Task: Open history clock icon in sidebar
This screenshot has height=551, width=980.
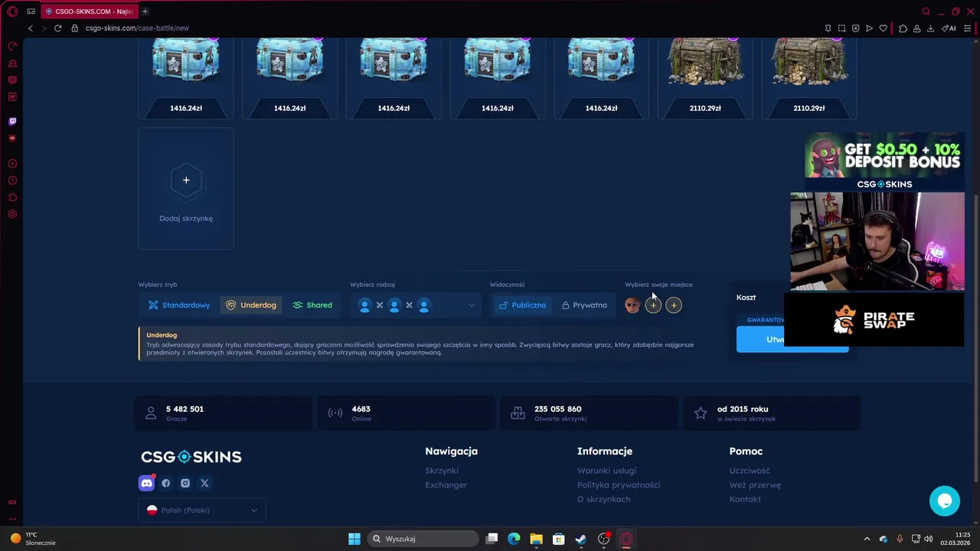Action: [x=12, y=181]
